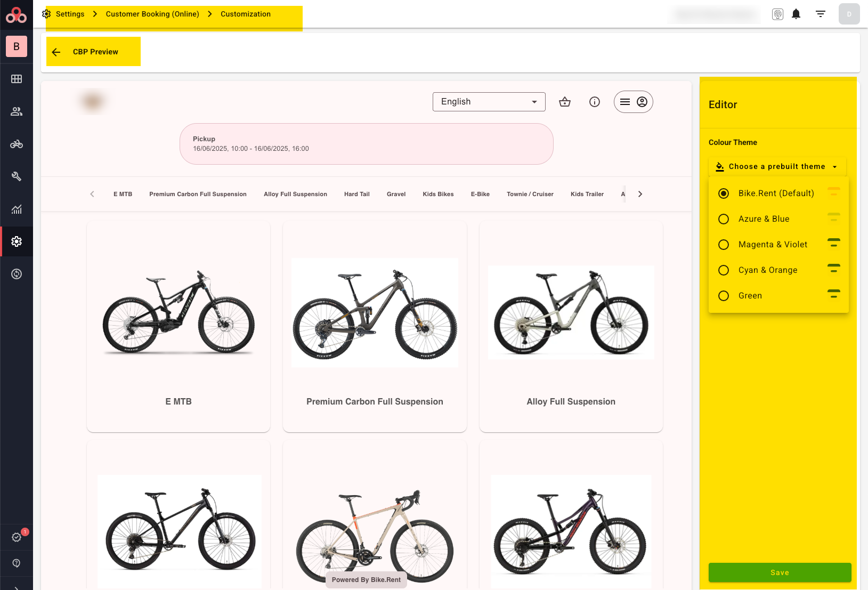This screenshot has height=590, width=868.
Task: Click the Bike.Rent (Default) colour swatch
Action: (x=834, y=191)
